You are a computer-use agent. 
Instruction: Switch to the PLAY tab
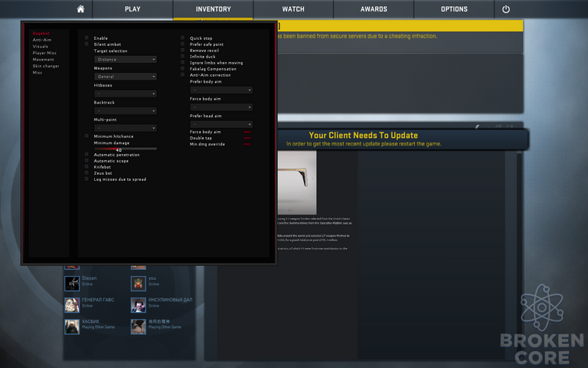point(132,9)
